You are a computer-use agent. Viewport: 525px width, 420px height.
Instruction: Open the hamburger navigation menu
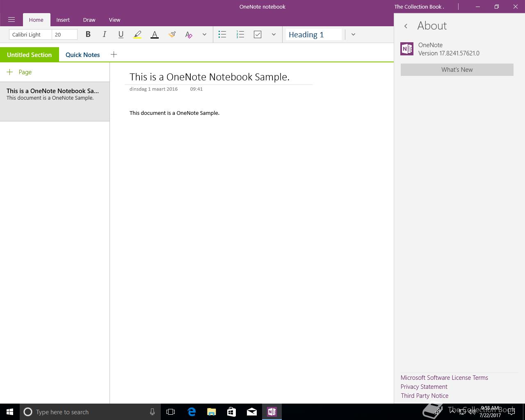click(11, 20)
